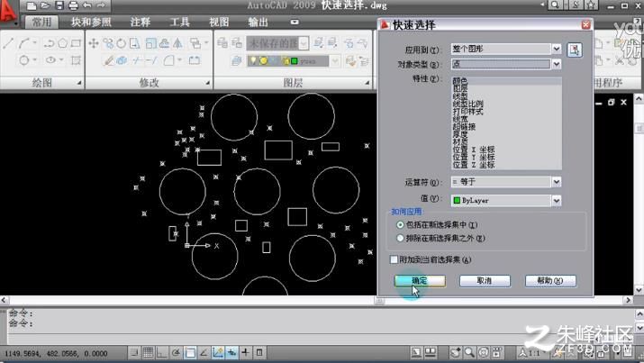Image resolution: width=644 pixels, height=363 pixels.
Task: Open the 运算符 dropdown
Action: tap(556, 182)
